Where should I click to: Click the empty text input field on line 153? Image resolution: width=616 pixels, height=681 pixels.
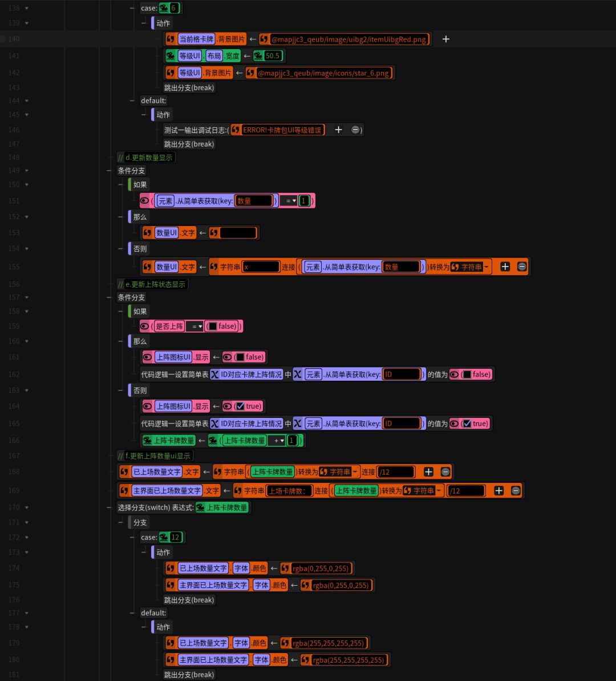[x=238, y=233]
